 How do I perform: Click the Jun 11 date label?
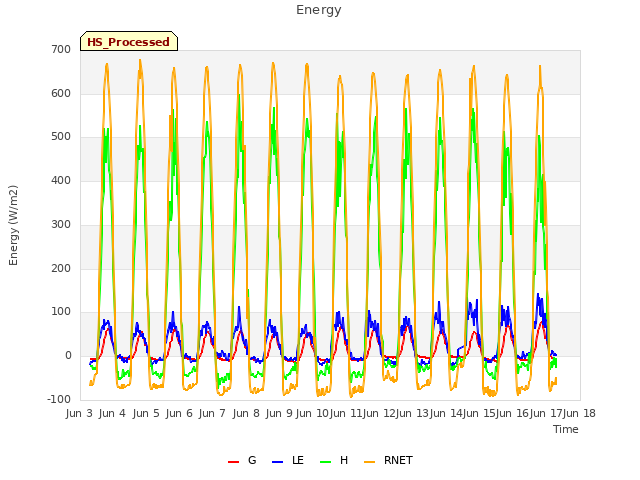(x=346, y=413)
